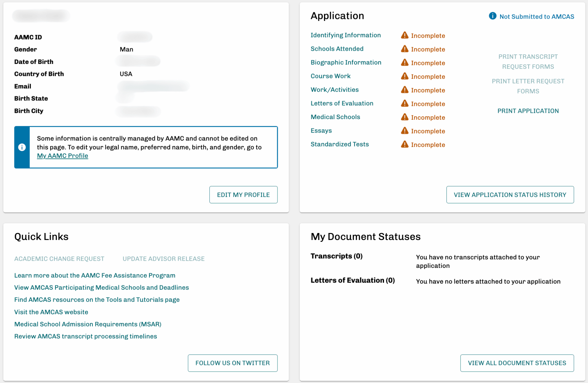Viewport: 588px width, 383px height.
Task: Click the info icon in the profile notice banner
Action: [22, 147]
